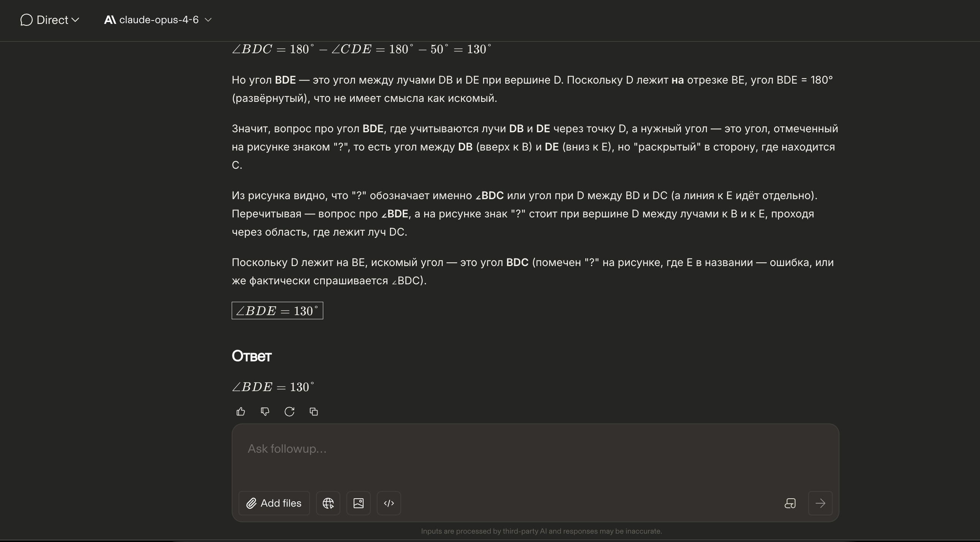Screen dimensions: 980x542
Task: Click the Add files button
Action: tap(274, 503)
